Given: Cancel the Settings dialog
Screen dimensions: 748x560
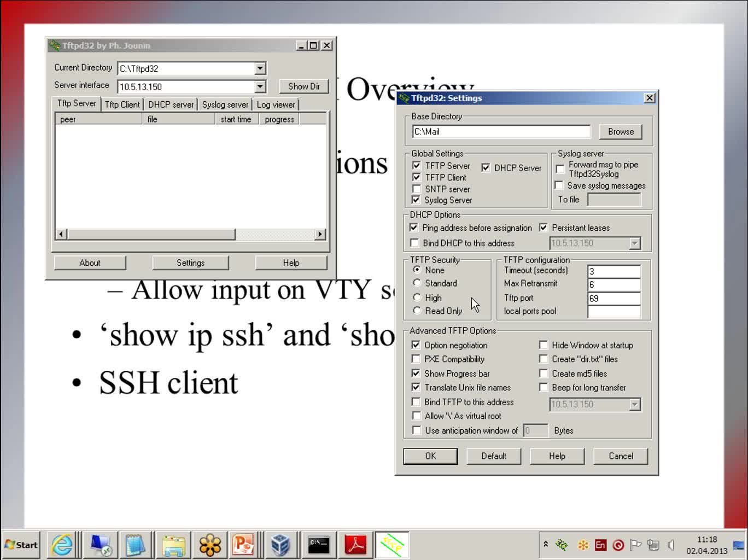Looking at the screenshot, I should click(x=621, y=456).
